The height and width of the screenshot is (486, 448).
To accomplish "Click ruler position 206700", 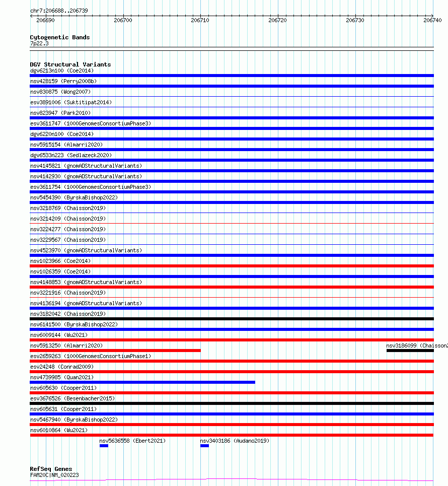I will click(x=123, y=20).
